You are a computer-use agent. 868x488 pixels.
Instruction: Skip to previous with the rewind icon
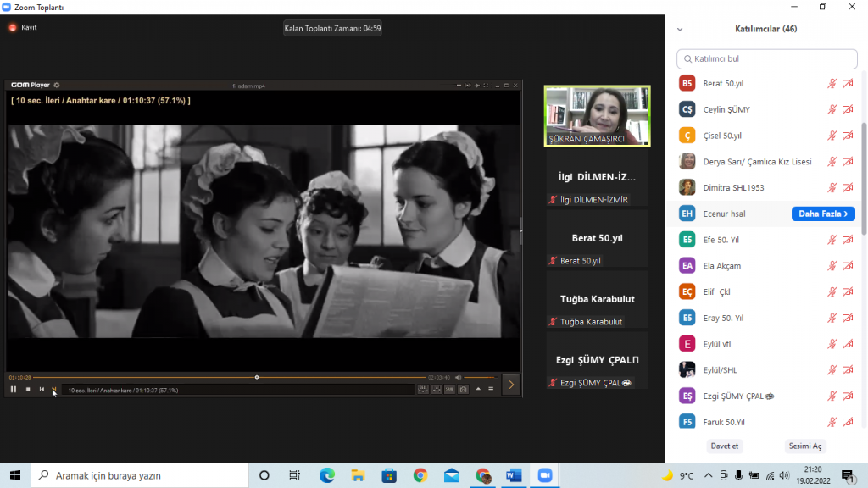coord(41,389)
